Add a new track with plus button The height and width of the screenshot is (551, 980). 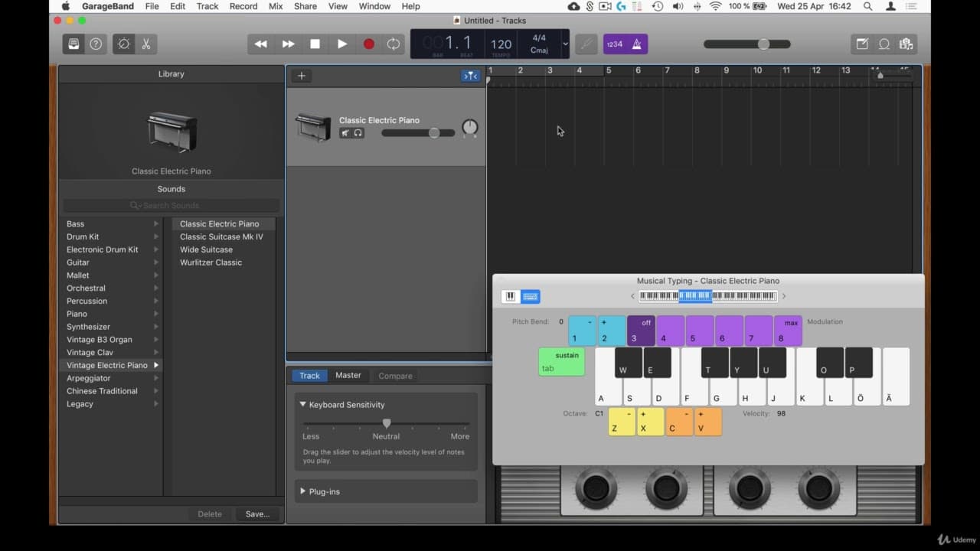click(x=302, y=76)
